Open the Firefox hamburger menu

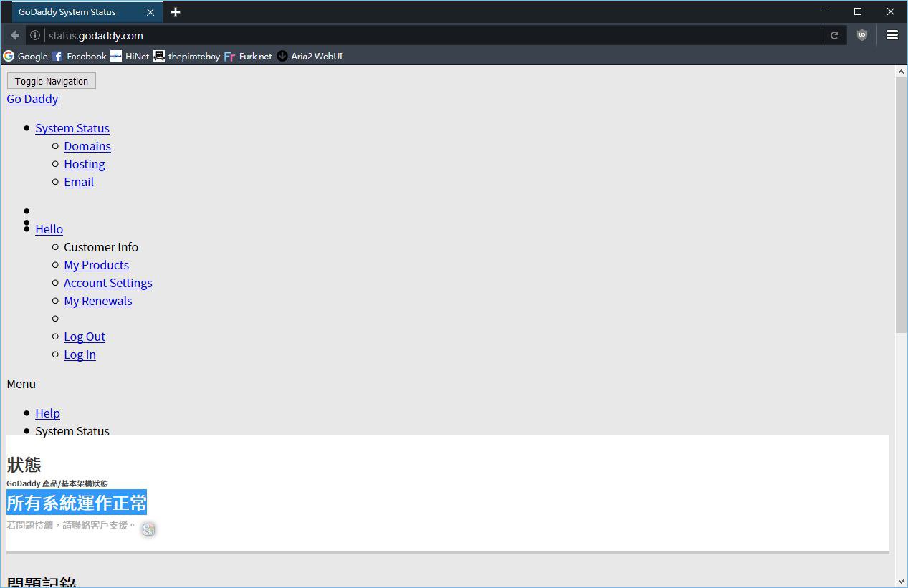click(x=892, y=35)
